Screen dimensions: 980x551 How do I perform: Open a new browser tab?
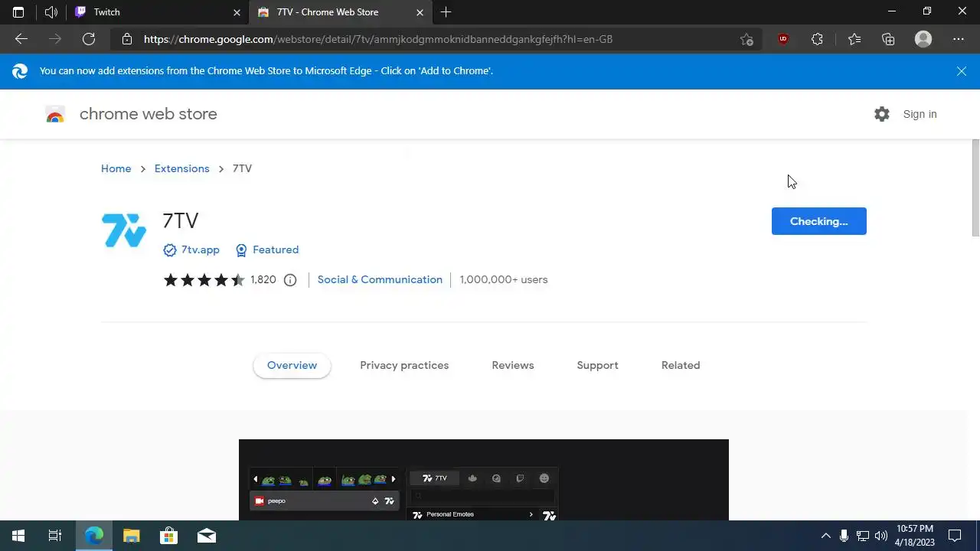pos(446,12)
